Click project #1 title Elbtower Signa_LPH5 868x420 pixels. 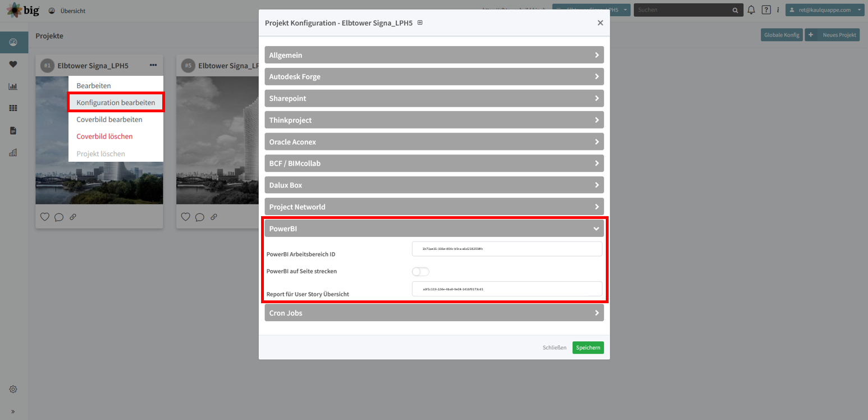(93, 66)
